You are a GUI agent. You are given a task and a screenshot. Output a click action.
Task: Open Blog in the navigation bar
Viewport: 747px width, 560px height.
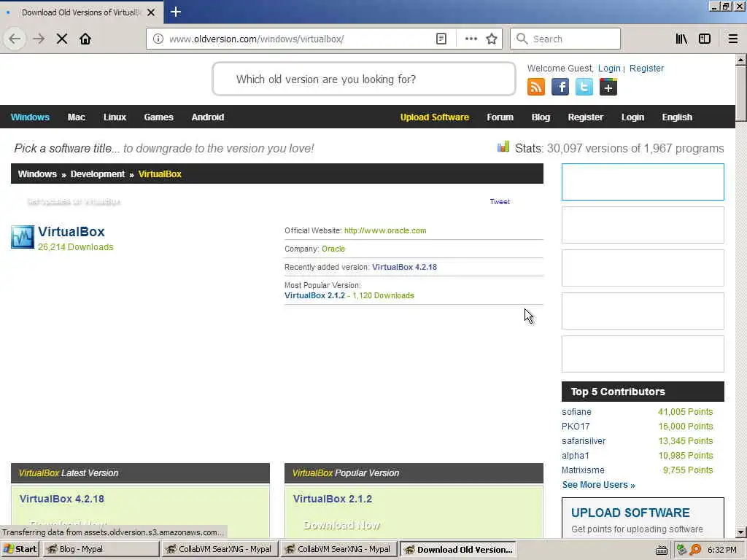tap(541, 117)
